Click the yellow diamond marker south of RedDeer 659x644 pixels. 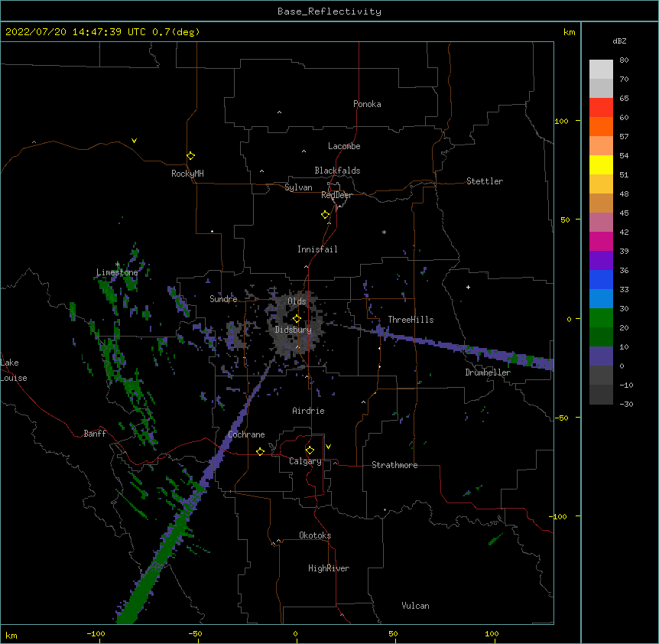(326, 215)
